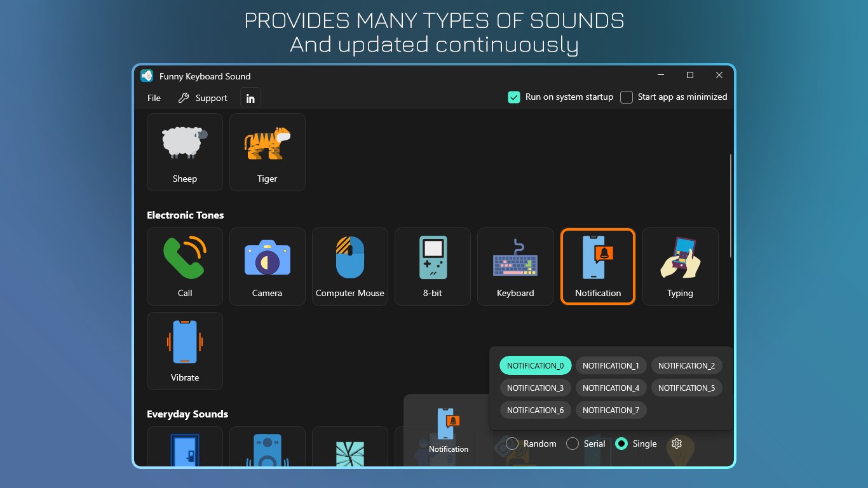
Task: Toggle Run on system startup checkbox
Action: pos(514,97)
